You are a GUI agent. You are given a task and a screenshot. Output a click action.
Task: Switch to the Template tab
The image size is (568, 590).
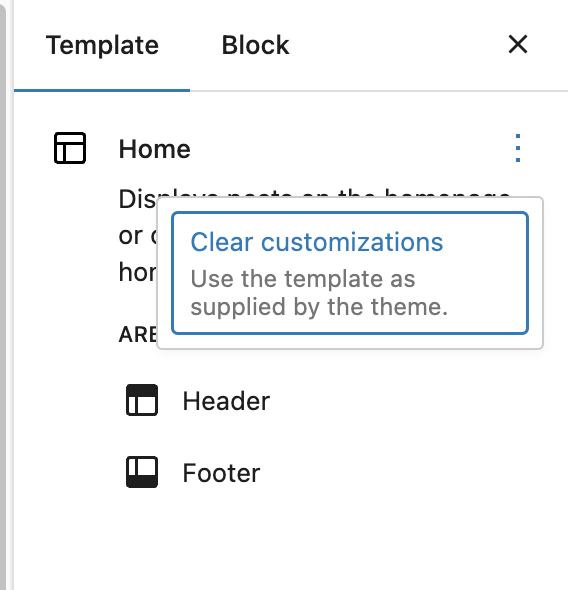(x=102, y=45)
